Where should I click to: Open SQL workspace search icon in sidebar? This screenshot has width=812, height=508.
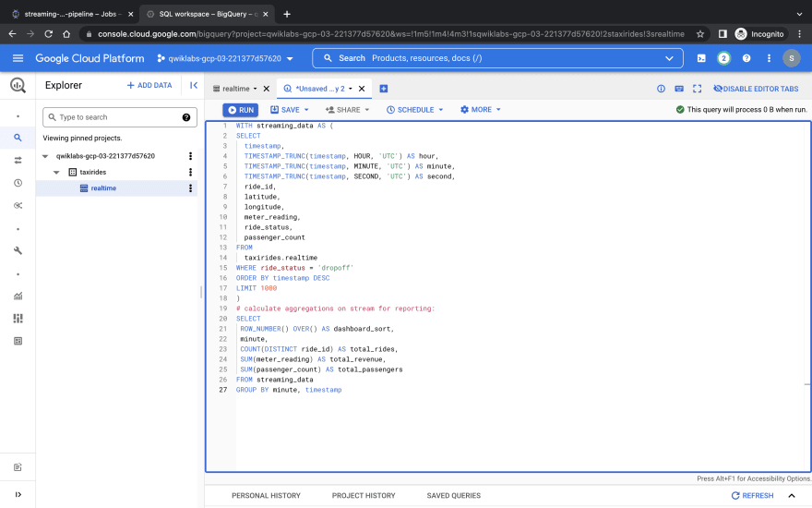pyautogui.click(x=18, y=138)
